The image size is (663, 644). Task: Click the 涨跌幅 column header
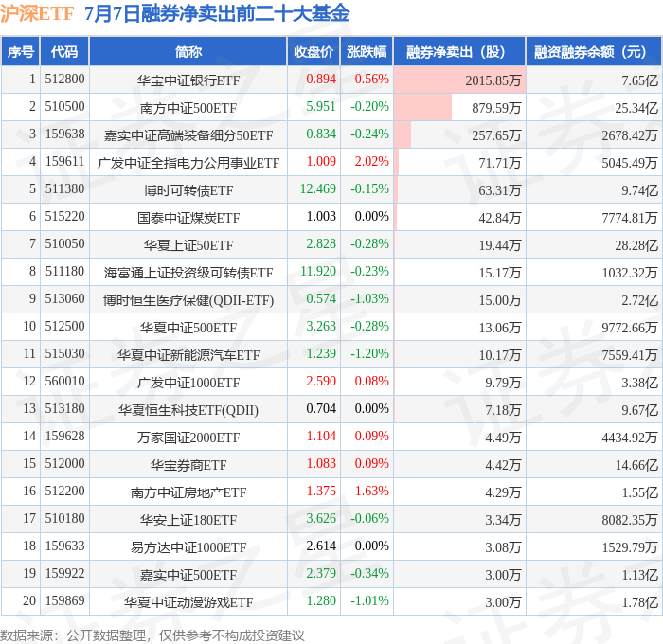click(x=367, y=51)
